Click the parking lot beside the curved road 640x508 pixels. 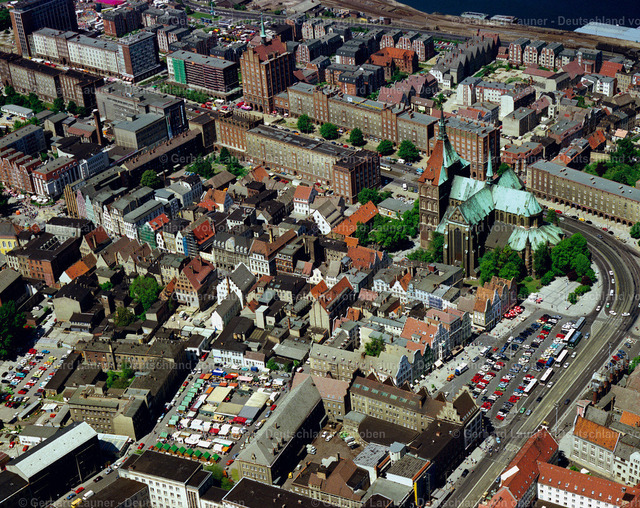pos(510,367)
